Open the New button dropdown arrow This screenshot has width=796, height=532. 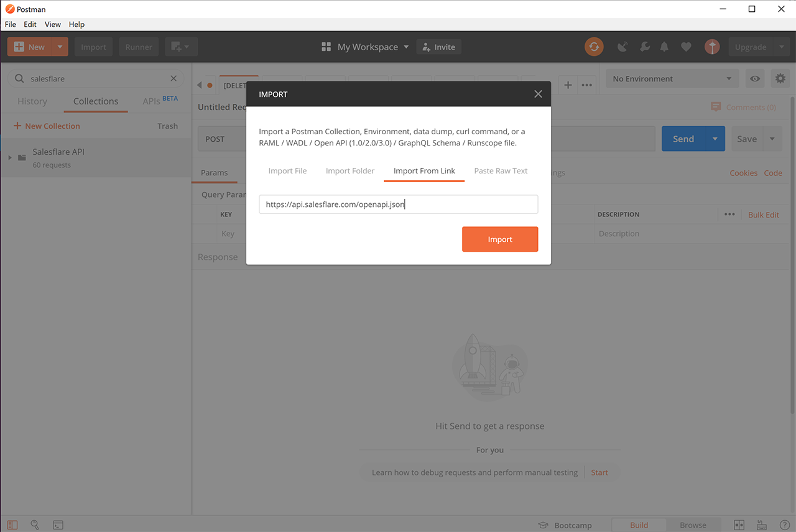[x=60, y=47]
